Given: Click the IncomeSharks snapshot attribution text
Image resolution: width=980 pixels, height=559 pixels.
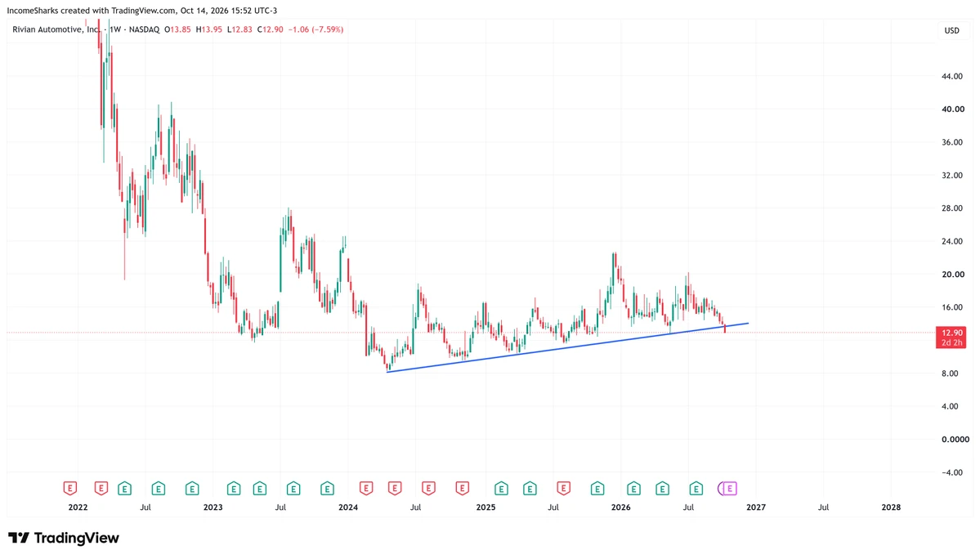Looking at the screenshot, I should click(x=142, y=11).
